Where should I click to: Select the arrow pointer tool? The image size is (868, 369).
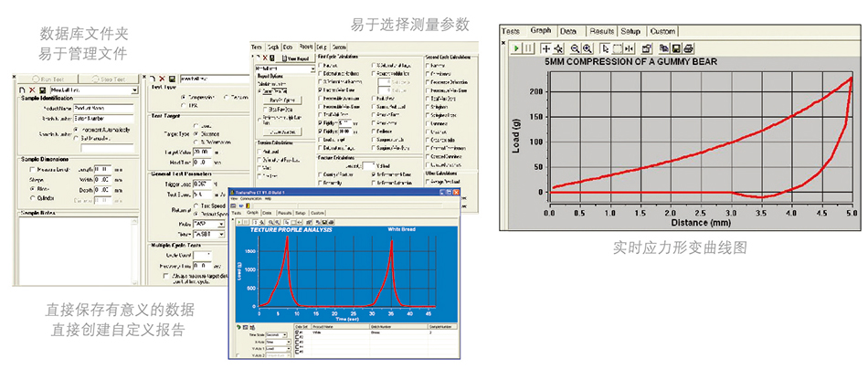[x=605, y=48]
